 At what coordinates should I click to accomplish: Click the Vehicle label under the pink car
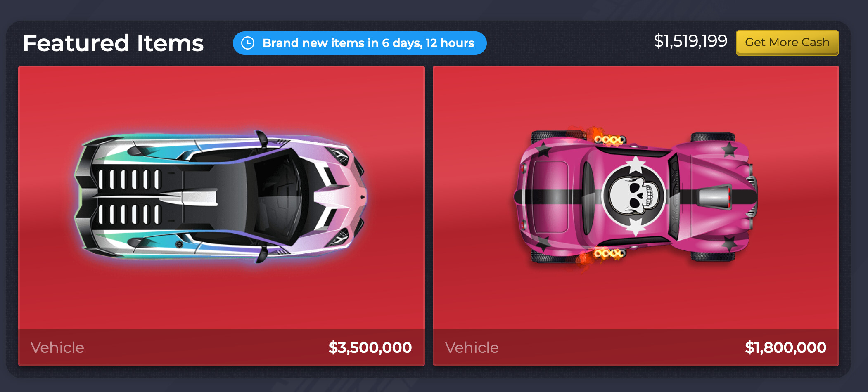pyautogui.click(x=472, y=347)
